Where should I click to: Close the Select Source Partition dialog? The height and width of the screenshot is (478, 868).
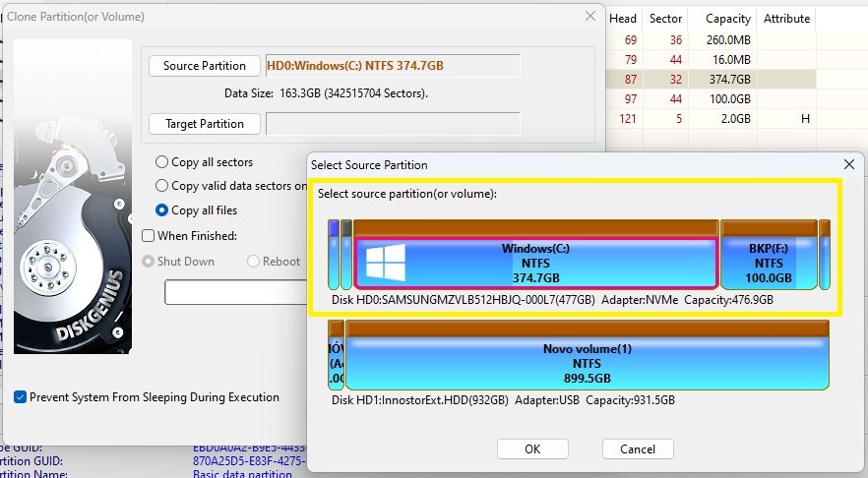tap(849, 164)
